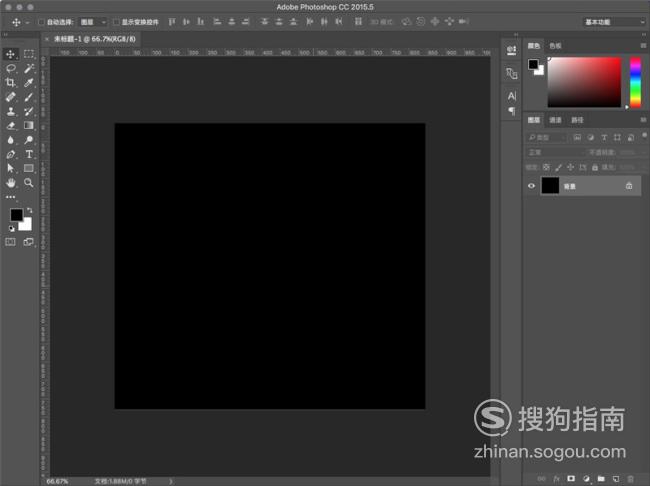The image size is (650, 486).
Task: Select the 图层 panel tab
Action: tap(534, 120)
